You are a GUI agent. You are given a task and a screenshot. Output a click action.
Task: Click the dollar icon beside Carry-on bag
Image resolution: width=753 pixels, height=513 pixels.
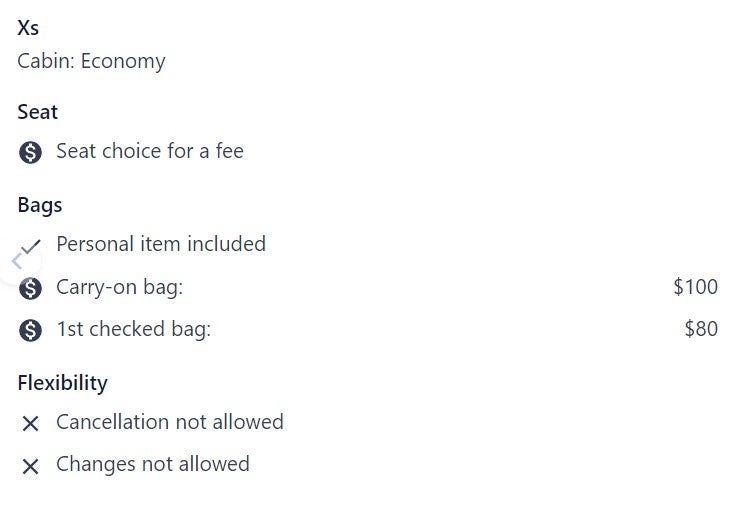[31, 288]
